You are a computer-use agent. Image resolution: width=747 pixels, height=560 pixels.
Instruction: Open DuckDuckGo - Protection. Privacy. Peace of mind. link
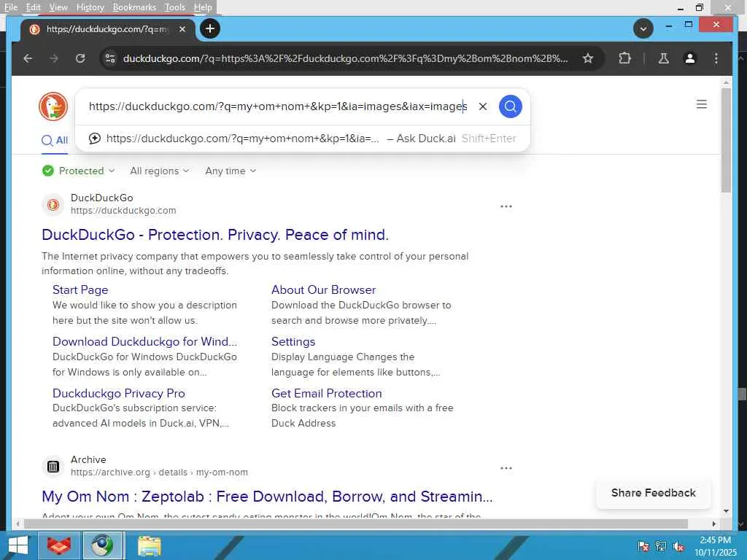pyautogui.click(x=215, y=235)
